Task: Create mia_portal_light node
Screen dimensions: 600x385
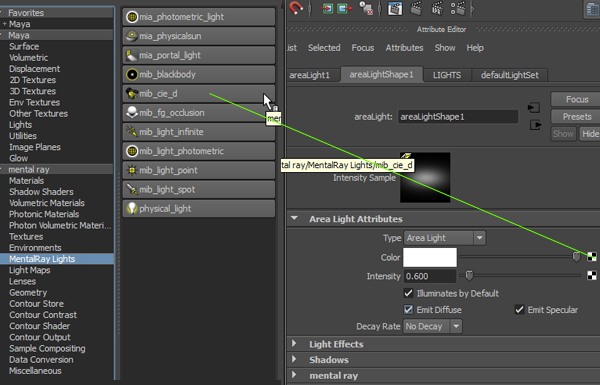Action: tap(199, 55)
